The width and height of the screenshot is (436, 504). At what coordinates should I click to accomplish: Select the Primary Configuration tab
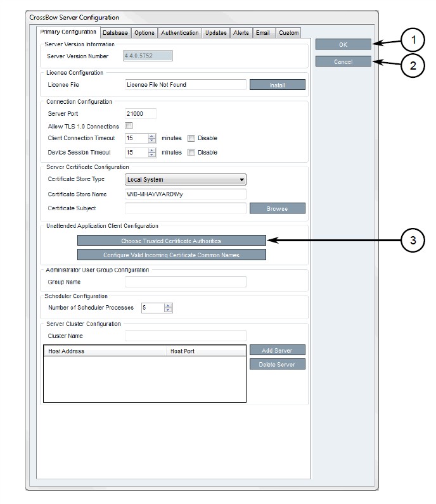68,32
